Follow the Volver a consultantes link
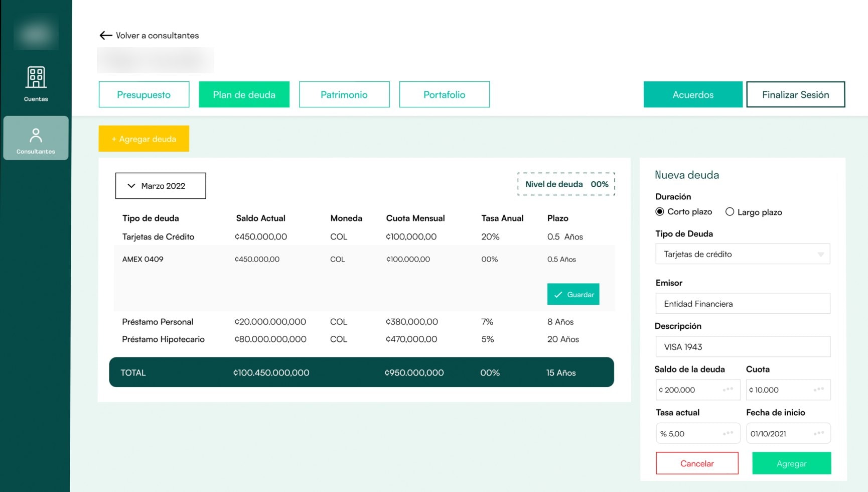 (158, 35)
